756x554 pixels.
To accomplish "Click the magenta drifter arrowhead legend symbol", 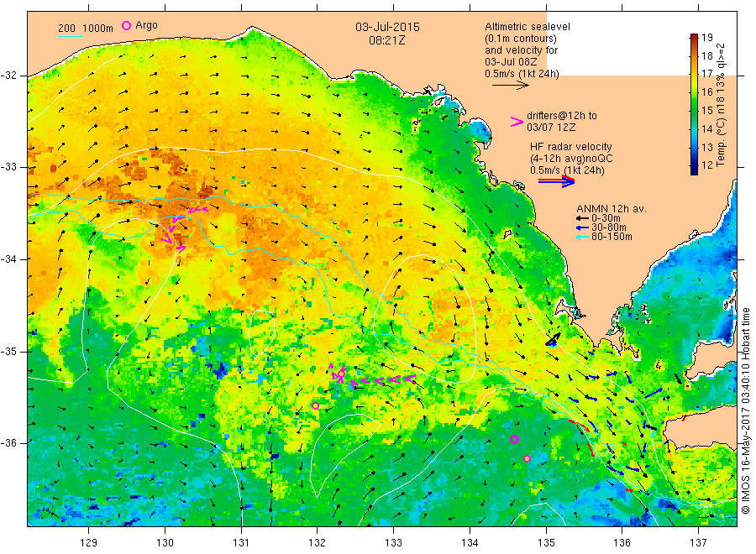I will point(517,122).
